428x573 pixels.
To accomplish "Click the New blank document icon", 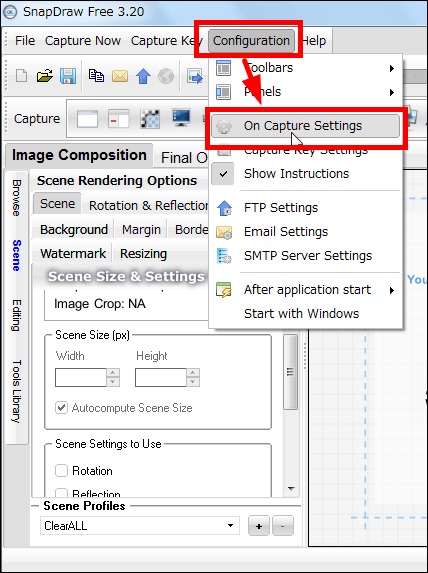I will point(22,76).
